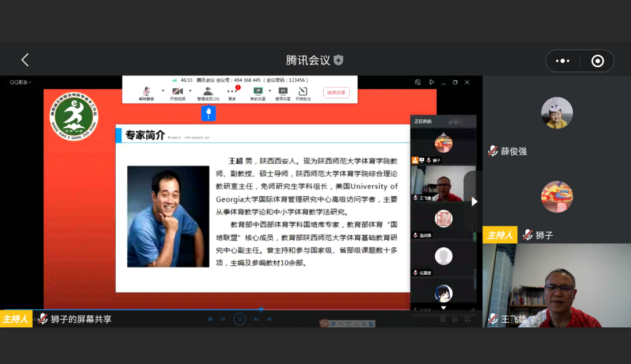This screenshot has width=631, height=364.
Task: Select 狮子 avatar in the speaker list
Action: pos(443,143)
